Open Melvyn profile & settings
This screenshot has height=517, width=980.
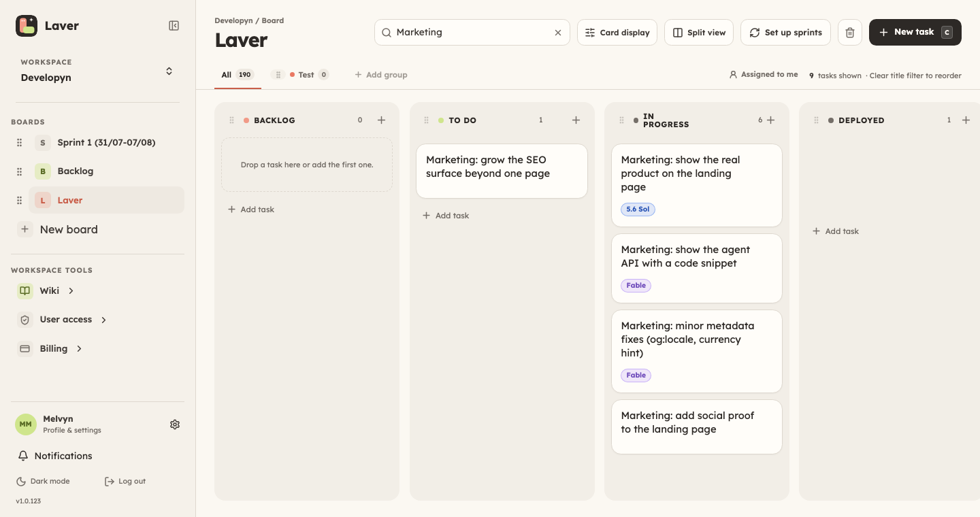click(x=72, y=424)
